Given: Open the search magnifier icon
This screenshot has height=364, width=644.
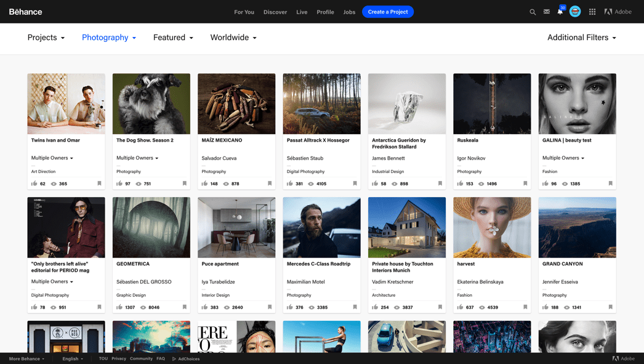Looking at the screenshot, I should pyautogui.click(x=533, y=12).
